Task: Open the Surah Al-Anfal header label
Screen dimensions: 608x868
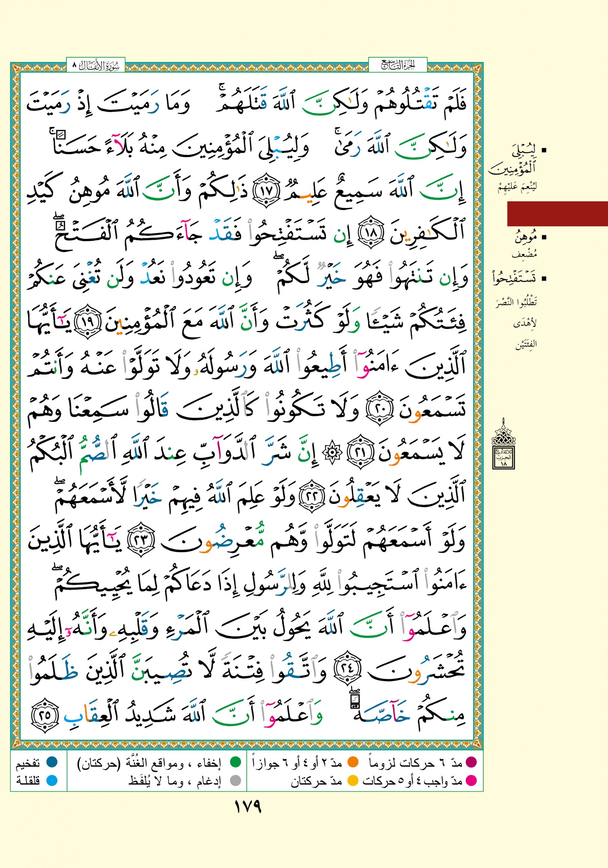Action: click(95, 65)
